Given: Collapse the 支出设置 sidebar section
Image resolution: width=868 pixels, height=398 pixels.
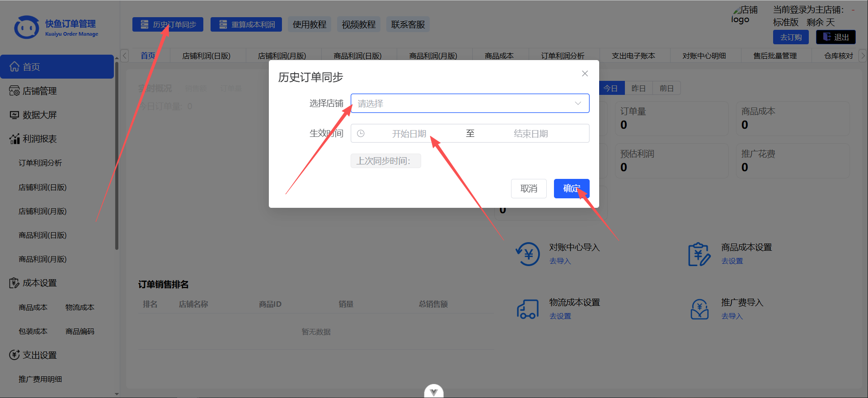Looking at the screenshot, I should (x=57, y=355).
